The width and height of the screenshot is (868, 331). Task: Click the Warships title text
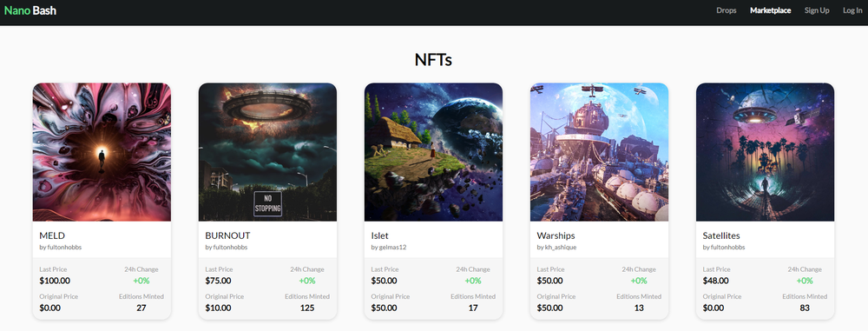point(556,235)
